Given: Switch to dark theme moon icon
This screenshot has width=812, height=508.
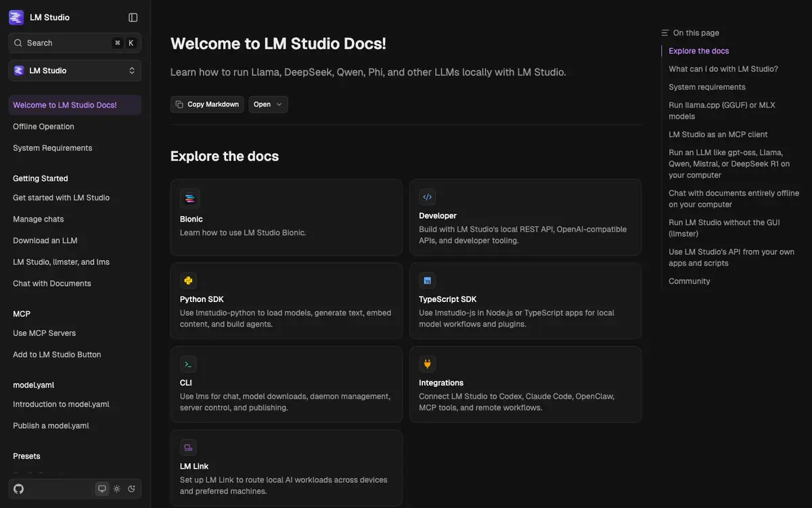Looking at the screenshot, I should click(131, 489).
